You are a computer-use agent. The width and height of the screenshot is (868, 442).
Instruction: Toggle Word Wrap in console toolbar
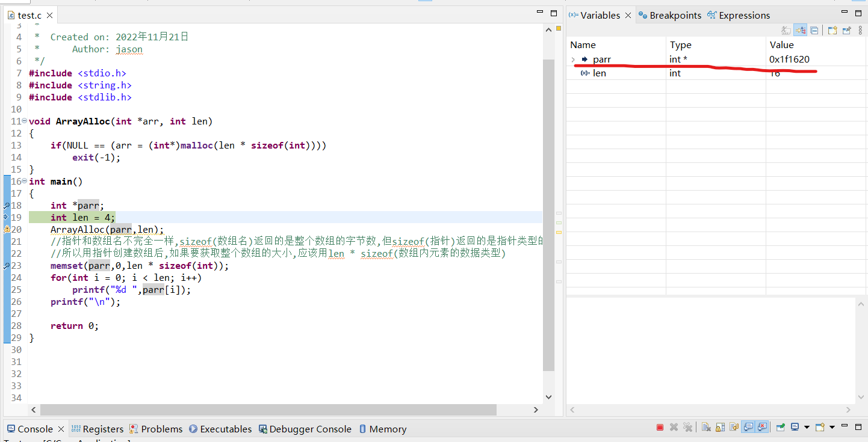click(x=734, y=427)
